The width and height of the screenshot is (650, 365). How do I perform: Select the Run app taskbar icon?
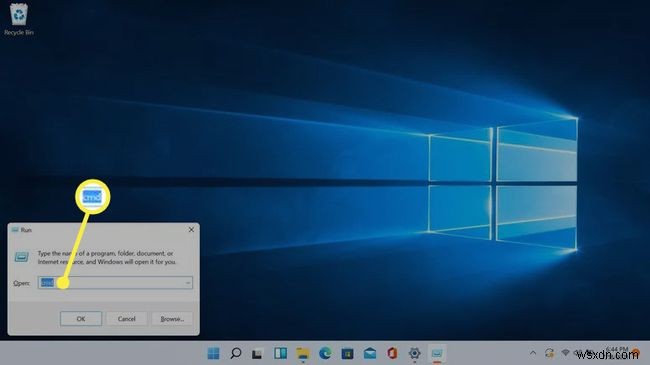click(x=437, y=353)
